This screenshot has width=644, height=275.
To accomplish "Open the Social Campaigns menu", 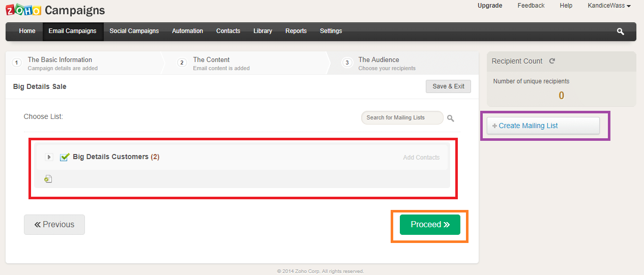I will (134, 31).
